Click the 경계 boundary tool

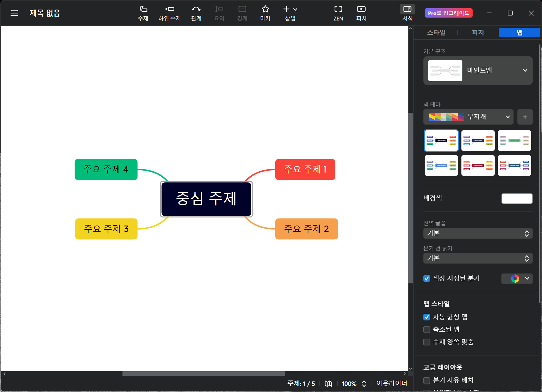tap(242, 13)
